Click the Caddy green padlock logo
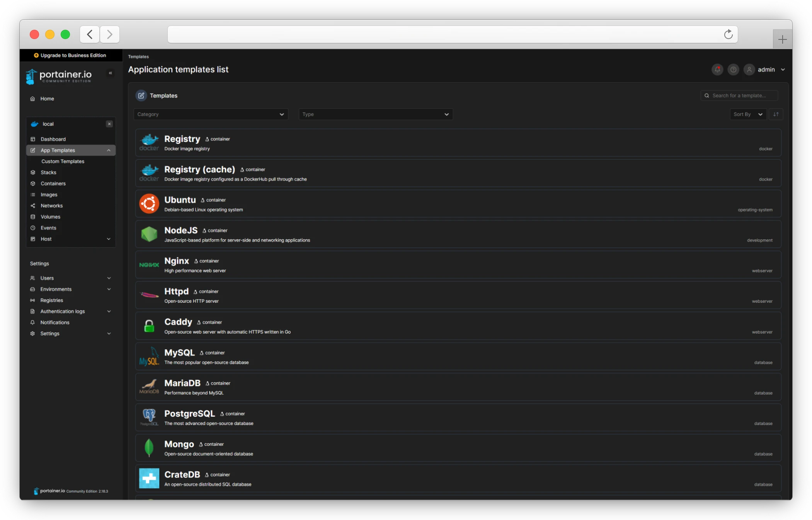812x520 pixels. [x=149, y=326]
